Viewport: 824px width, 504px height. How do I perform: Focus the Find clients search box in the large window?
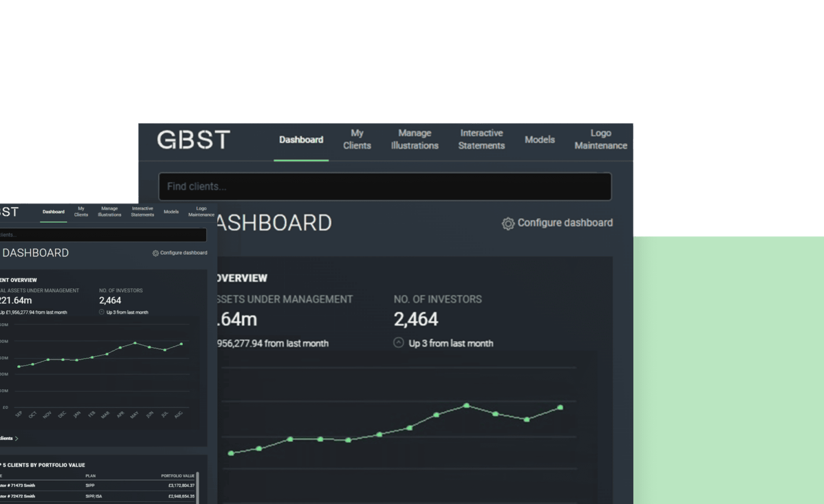click(x=385, y=186)
